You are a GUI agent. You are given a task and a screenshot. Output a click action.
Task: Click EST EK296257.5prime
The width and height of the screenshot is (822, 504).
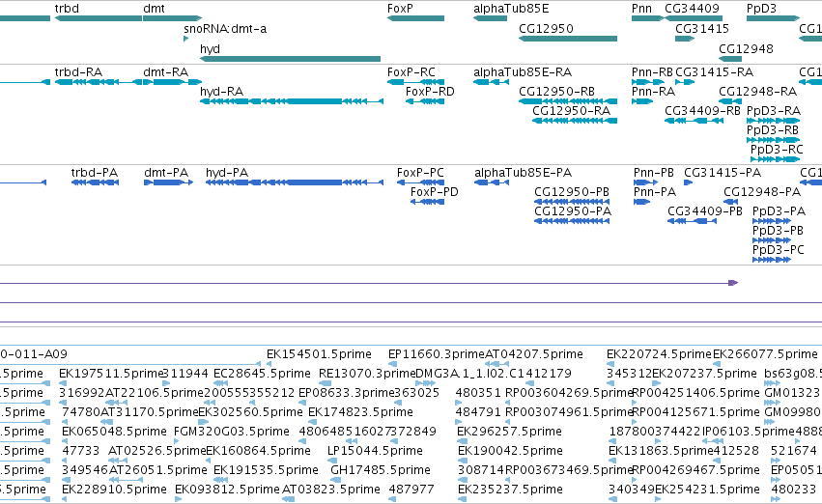509,433
